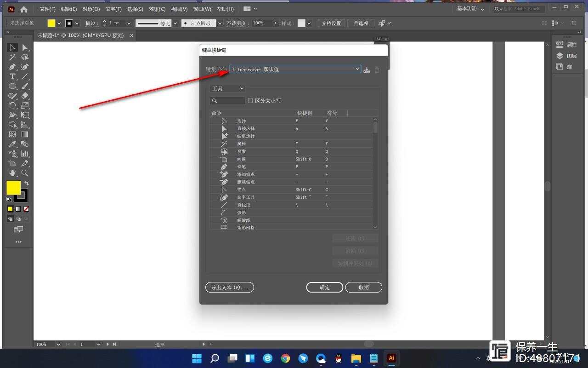The width and height of the screenshot is (588, 368).
Task: Select the Gradient tool
Action: pyautogui.click(x=25, y=134)
